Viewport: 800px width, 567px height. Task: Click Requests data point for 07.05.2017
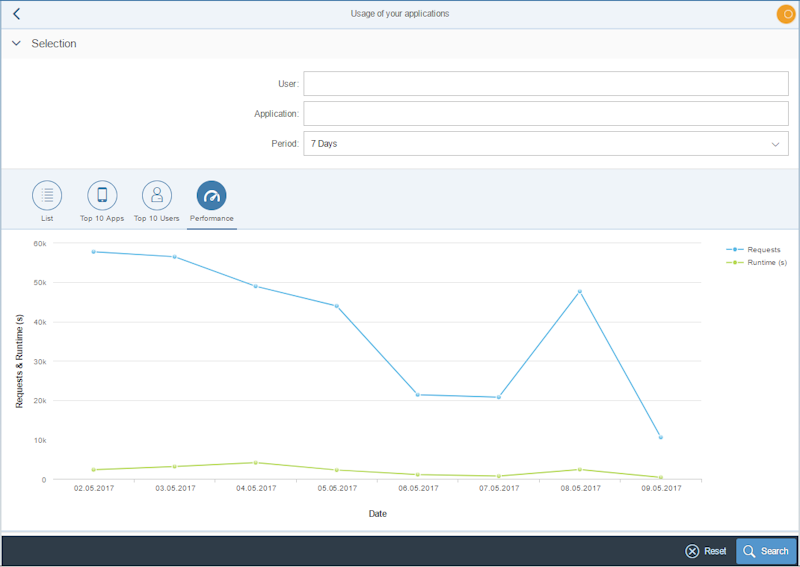tap(498, 397)
